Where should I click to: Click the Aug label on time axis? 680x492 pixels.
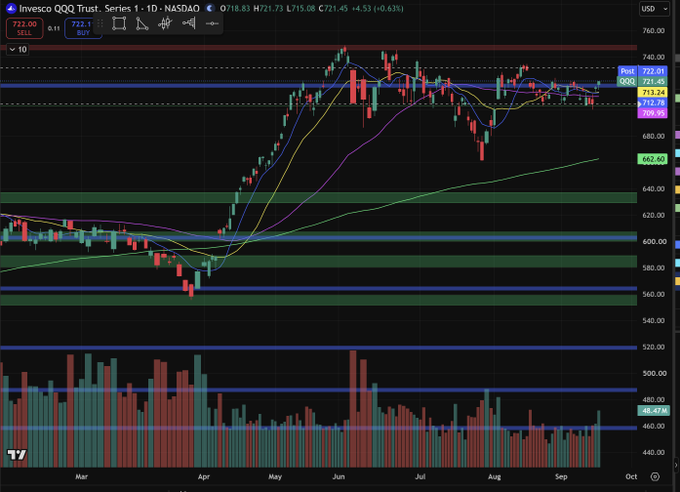point(494,476)
